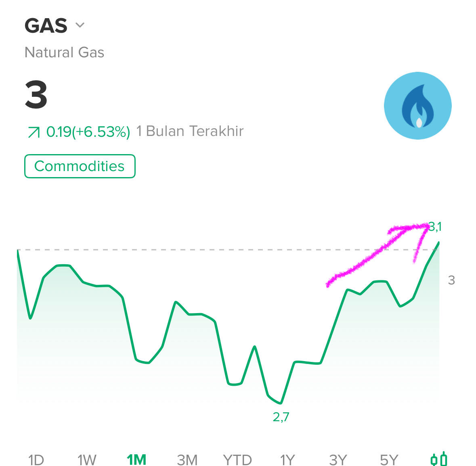
Task: Show the 3Y price history
Action: 338,460
